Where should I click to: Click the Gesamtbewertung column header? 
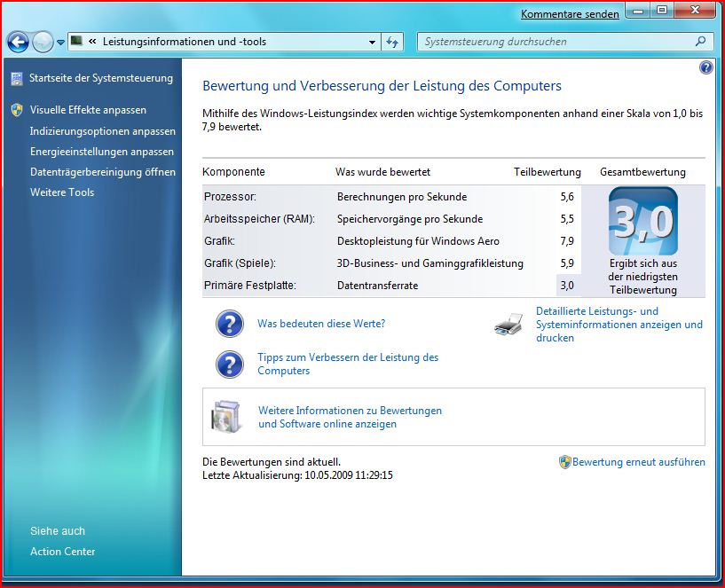(642, 172)
